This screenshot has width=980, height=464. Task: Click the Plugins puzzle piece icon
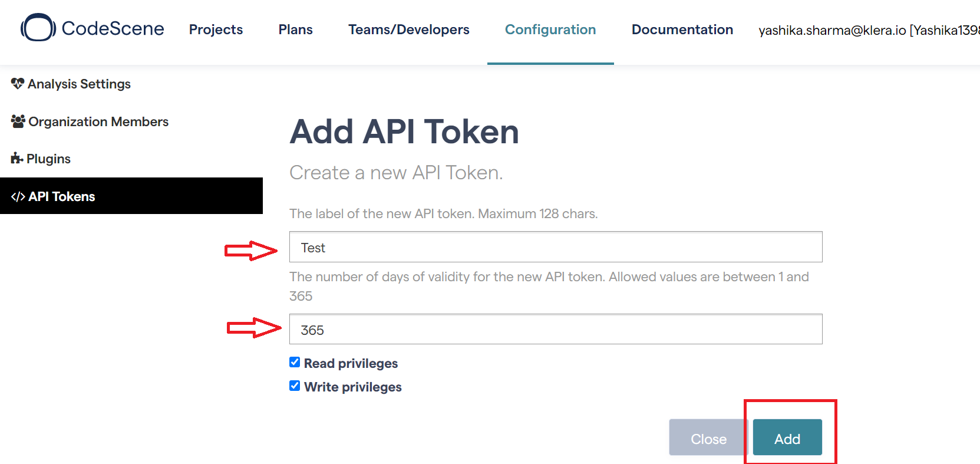tap(17, 159)
